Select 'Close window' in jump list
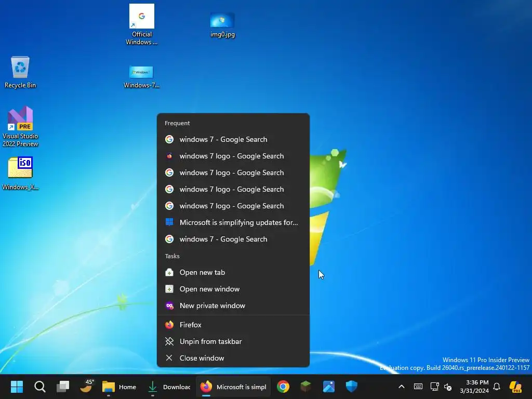This screenshot has height=399, width=532. (x=233, y=358)
